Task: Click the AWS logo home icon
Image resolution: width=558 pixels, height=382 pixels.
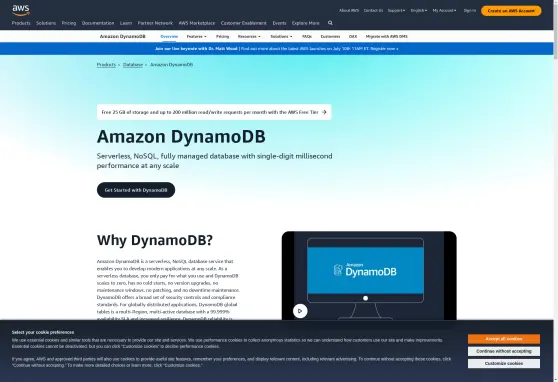Action: coord(21,10)
